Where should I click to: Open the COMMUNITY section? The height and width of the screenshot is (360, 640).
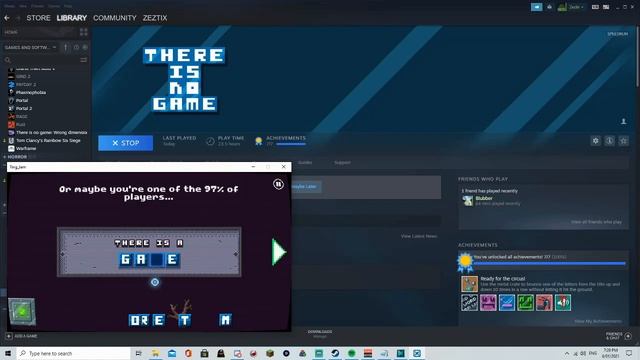(x=115, y=18)
